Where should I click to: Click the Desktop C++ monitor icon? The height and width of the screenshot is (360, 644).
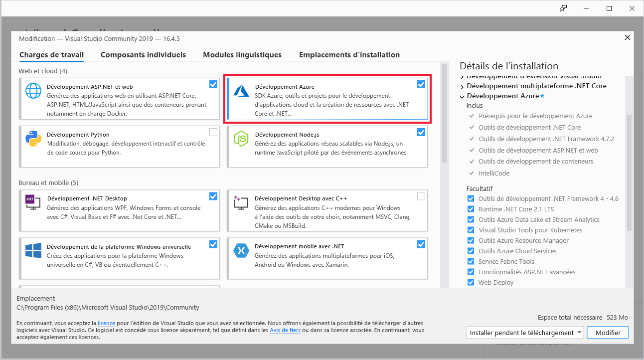tap(242, 202)
